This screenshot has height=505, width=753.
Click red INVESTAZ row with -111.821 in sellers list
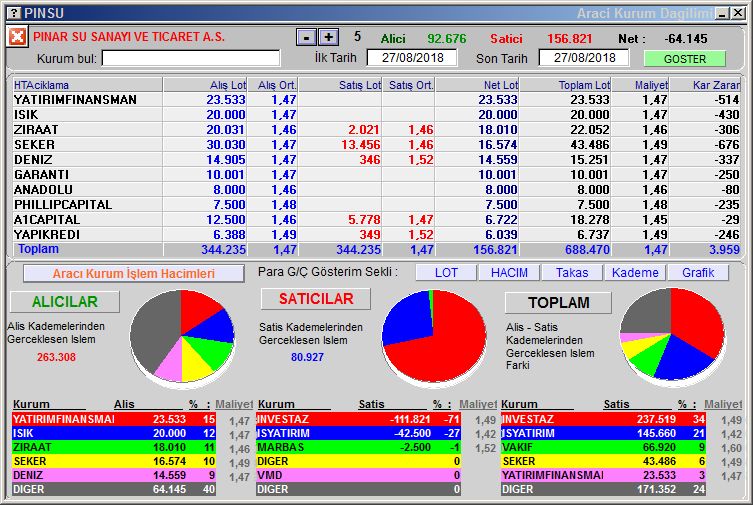coord(358,419)
